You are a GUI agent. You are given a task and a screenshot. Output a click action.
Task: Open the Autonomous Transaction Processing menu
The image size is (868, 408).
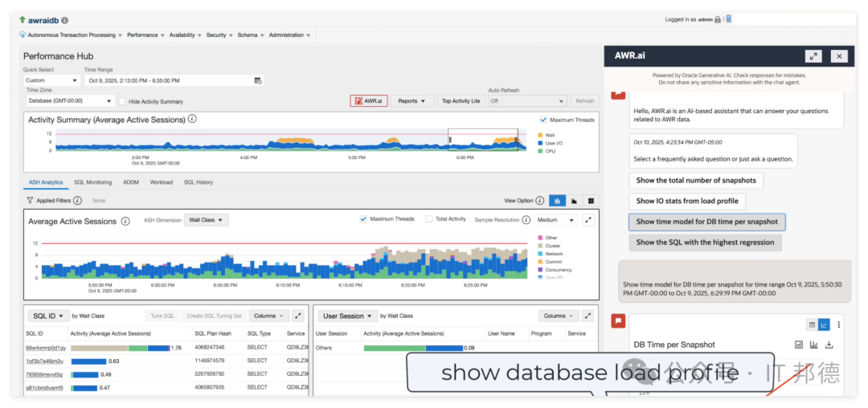coord(74,35)
